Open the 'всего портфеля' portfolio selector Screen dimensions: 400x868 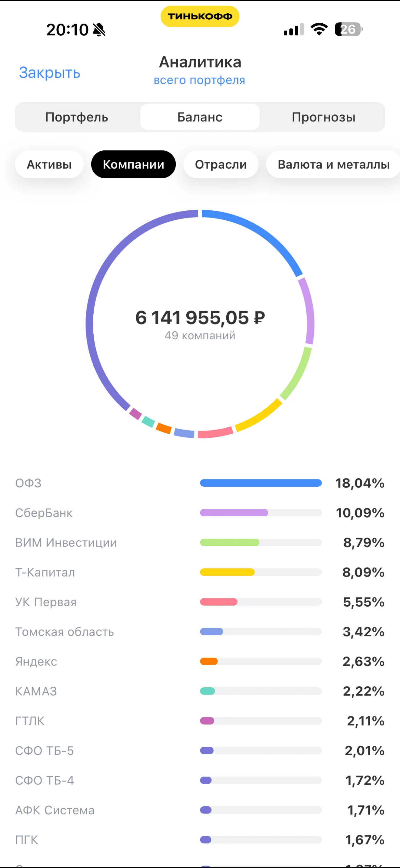[x=199, y=80]
